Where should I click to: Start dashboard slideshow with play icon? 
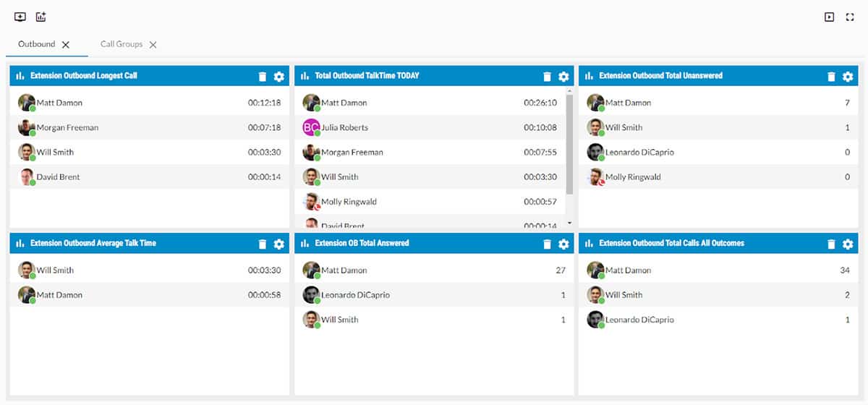tap(830, 17)
